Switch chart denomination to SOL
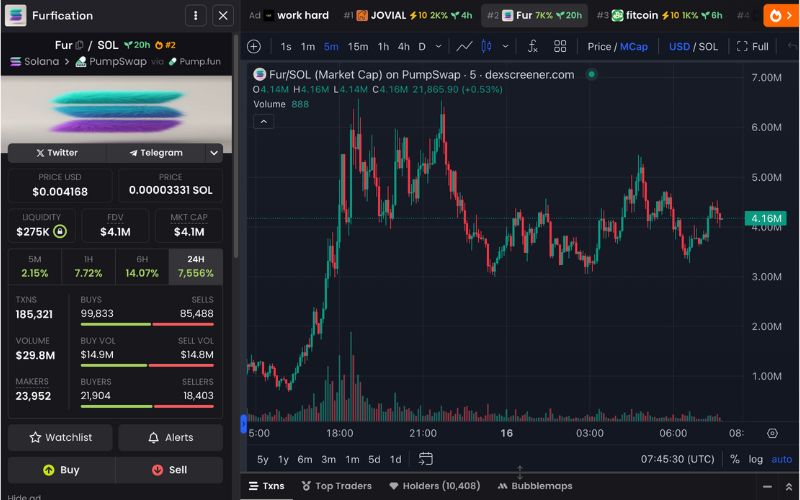Screen dimensions: 800x500 click(708, 46)
